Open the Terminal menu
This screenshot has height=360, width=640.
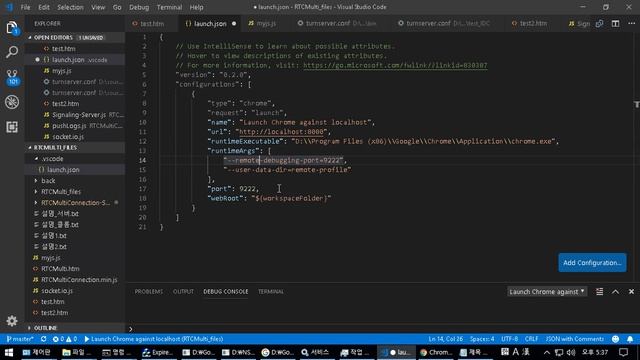coord(169,7)
